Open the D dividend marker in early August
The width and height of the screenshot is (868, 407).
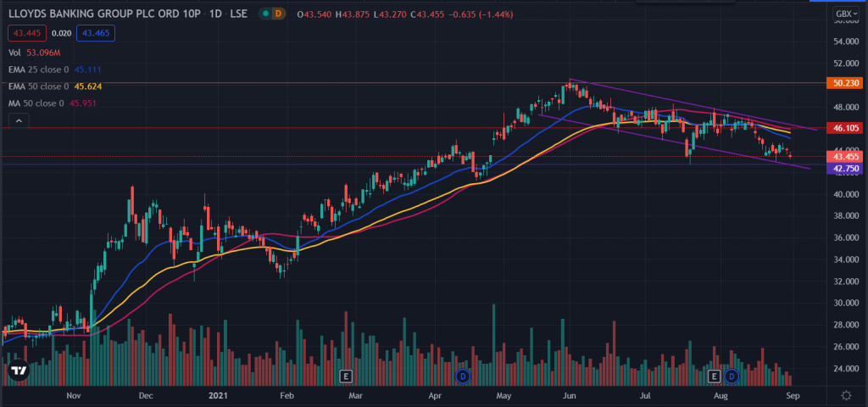732,376
